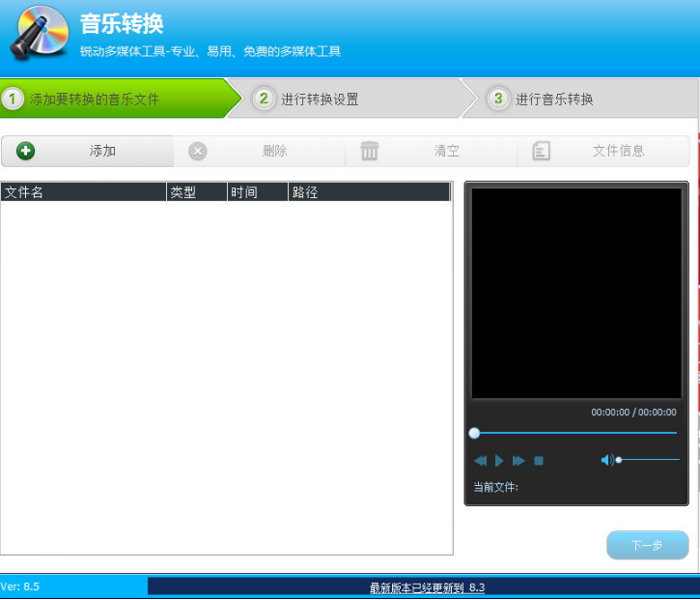Sort file list by 时间 column

257,192
